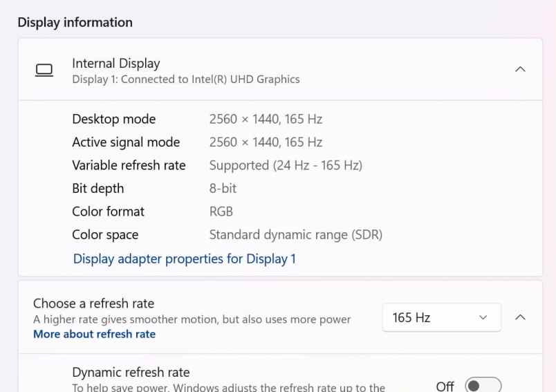Collapse the Choose a refresh rate section

tap(521, 318)
